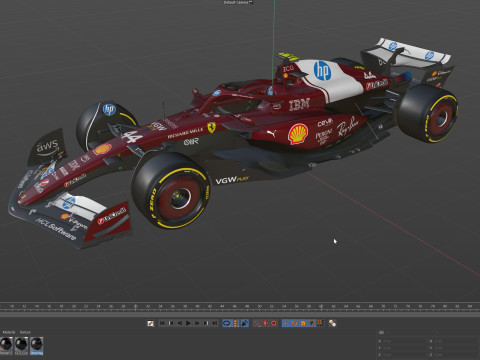This screenshot has height=360, width=480.
Task: Jump to next keyframe
Action: (206, 323)
